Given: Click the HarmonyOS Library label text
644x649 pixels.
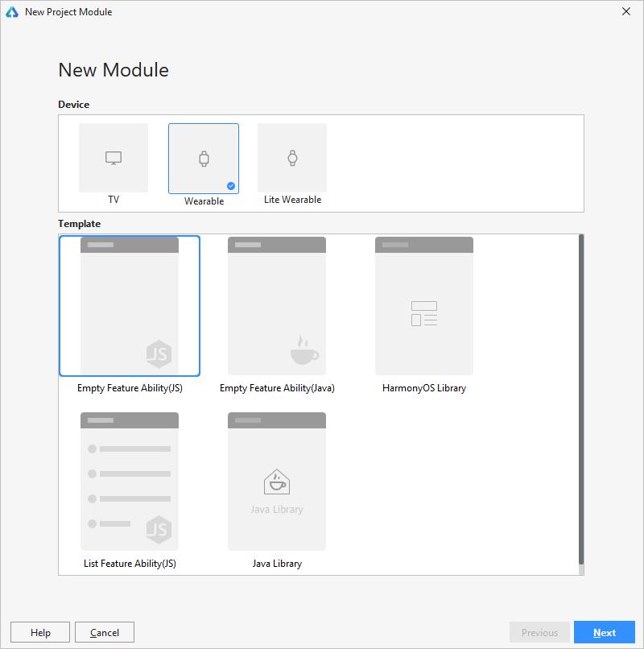Looking at the screenshot, I should (x=424, y=388).
